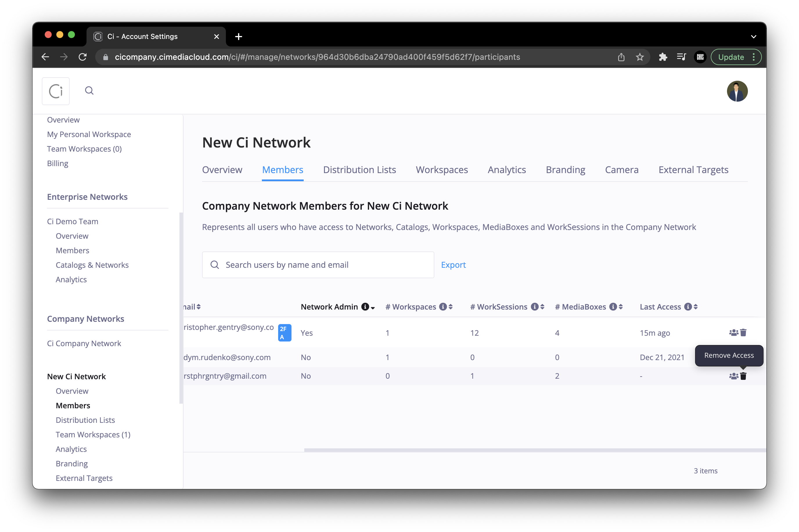
Task: Click '15m ago' last access value
Action: point(655,333)
